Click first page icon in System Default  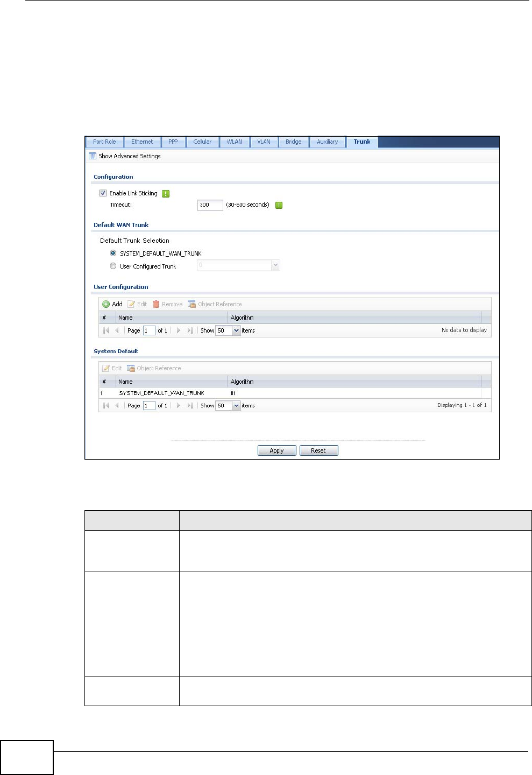(x=106, y=405)
